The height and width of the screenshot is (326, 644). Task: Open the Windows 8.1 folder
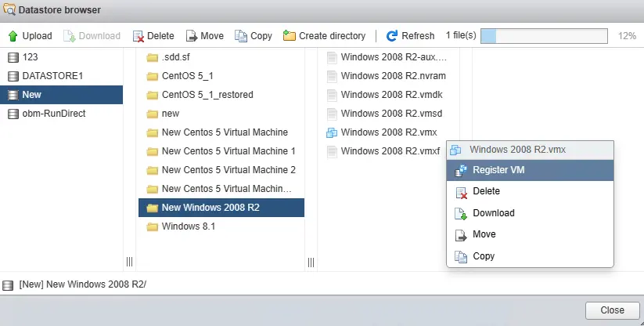[188, 226]
